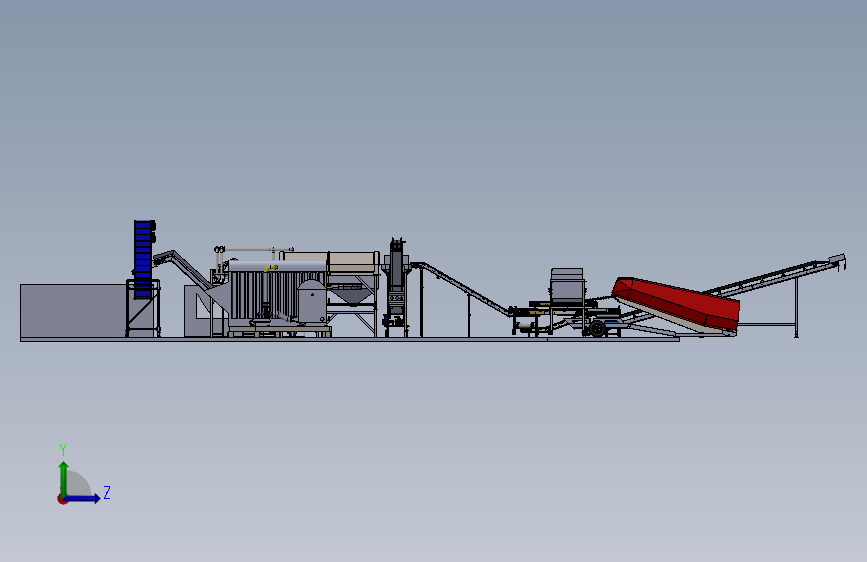Select the yellow valve handle
The image size is (867, 562).
tap(271, 268)
